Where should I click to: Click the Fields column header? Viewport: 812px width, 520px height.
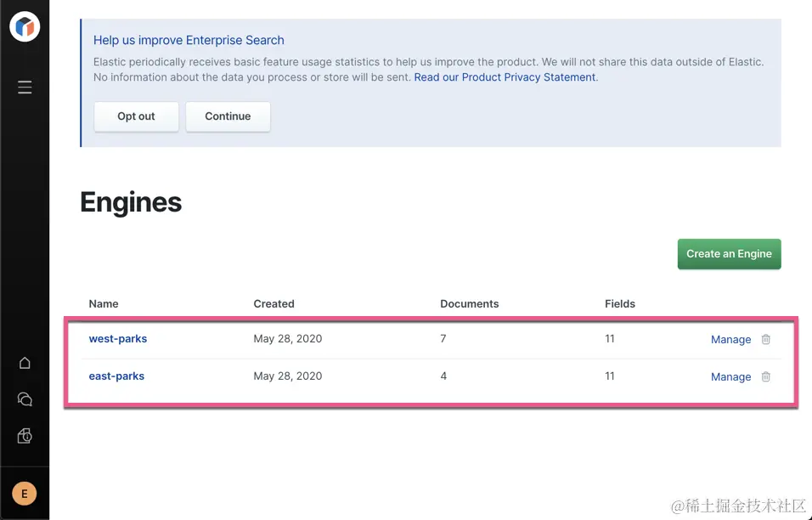(x=619, y=304)
